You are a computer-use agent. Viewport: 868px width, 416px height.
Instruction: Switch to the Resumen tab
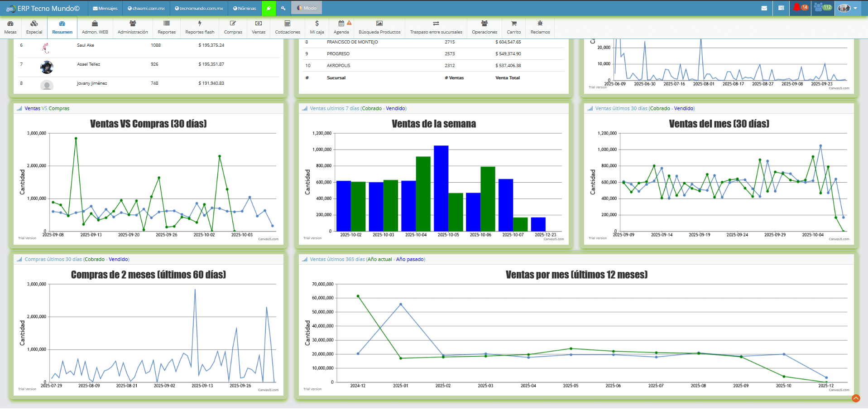[x=62, y=27]
